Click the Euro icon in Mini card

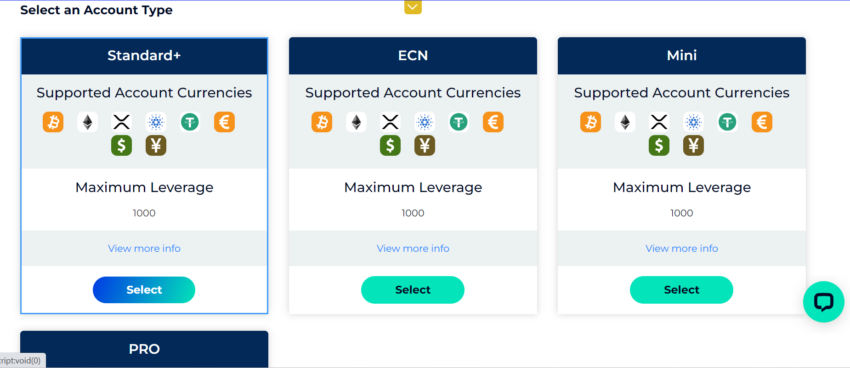(x=762, y=122)
